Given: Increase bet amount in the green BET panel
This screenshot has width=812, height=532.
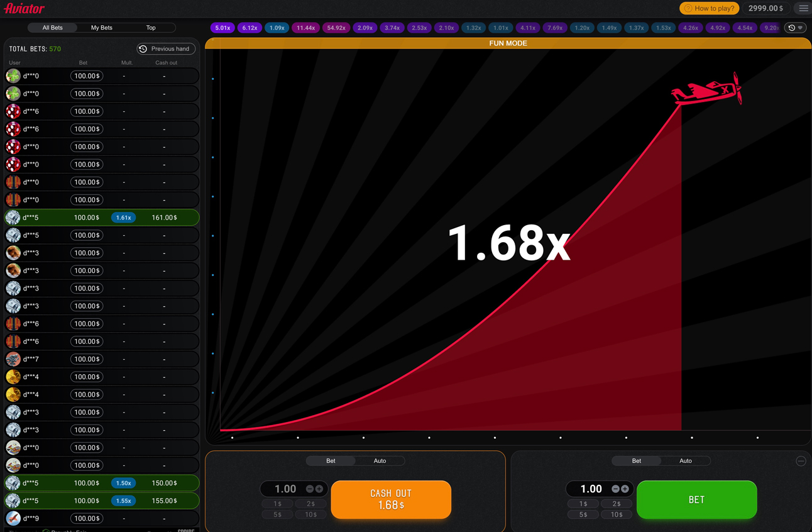Looking at the screenshot, I should click(x=625, y=489).
